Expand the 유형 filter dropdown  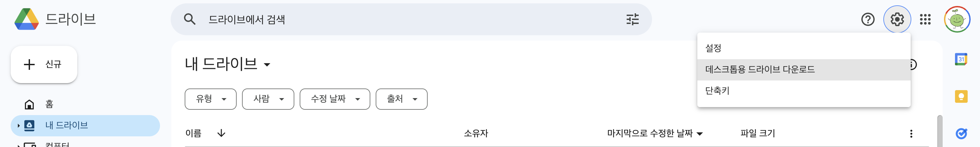[210, 99]
